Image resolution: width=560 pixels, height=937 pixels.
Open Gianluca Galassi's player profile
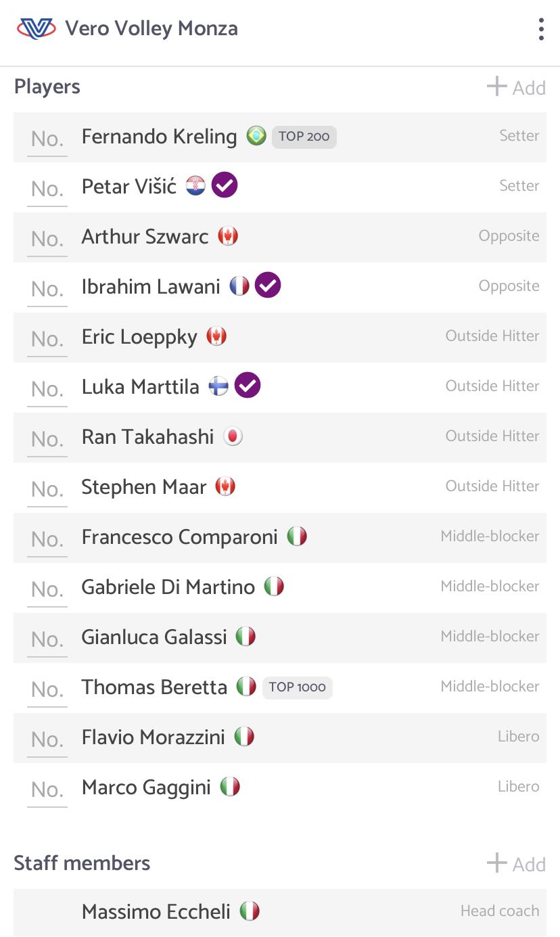280,638
